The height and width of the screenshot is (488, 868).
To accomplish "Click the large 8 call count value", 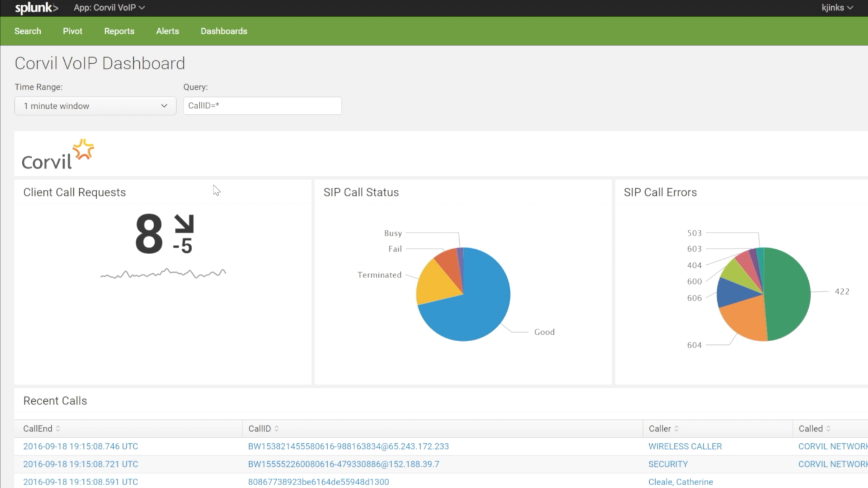I will [149, 233].
